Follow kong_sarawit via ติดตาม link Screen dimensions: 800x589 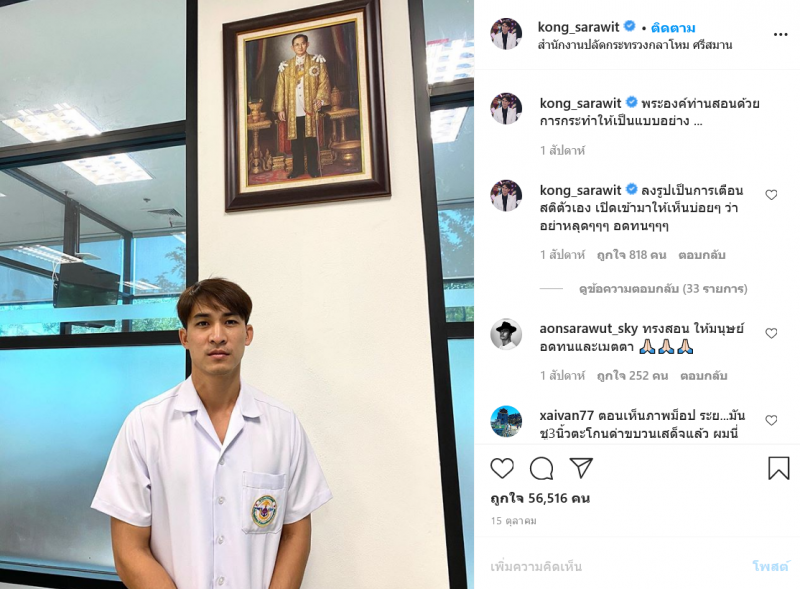673,28
